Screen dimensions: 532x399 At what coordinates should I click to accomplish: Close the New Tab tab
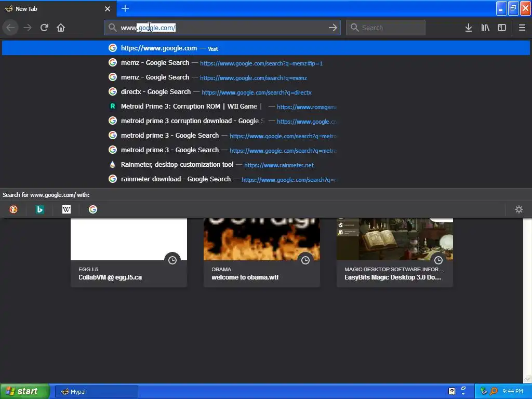[108, 9]
